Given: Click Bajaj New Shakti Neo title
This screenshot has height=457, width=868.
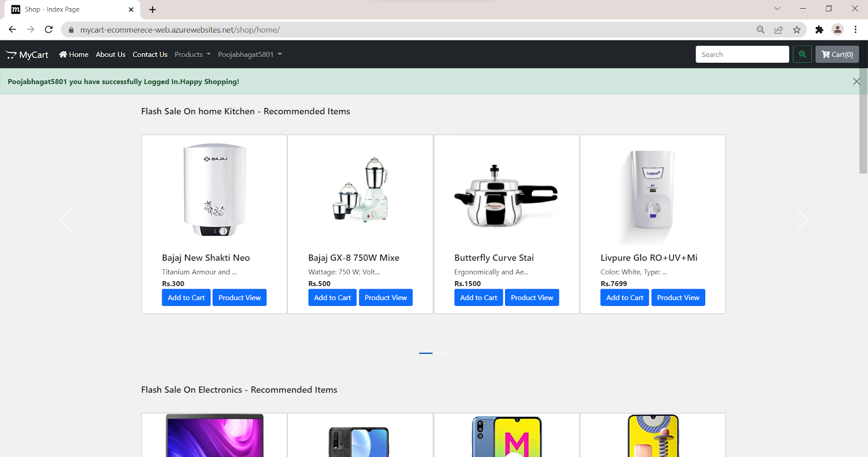Looking at the screenshot, I should (206, 258).
